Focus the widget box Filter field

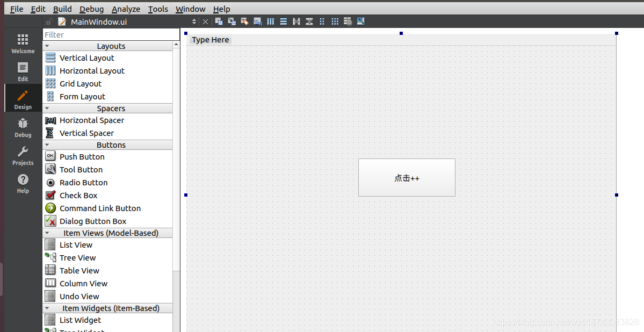pos(111,34)
